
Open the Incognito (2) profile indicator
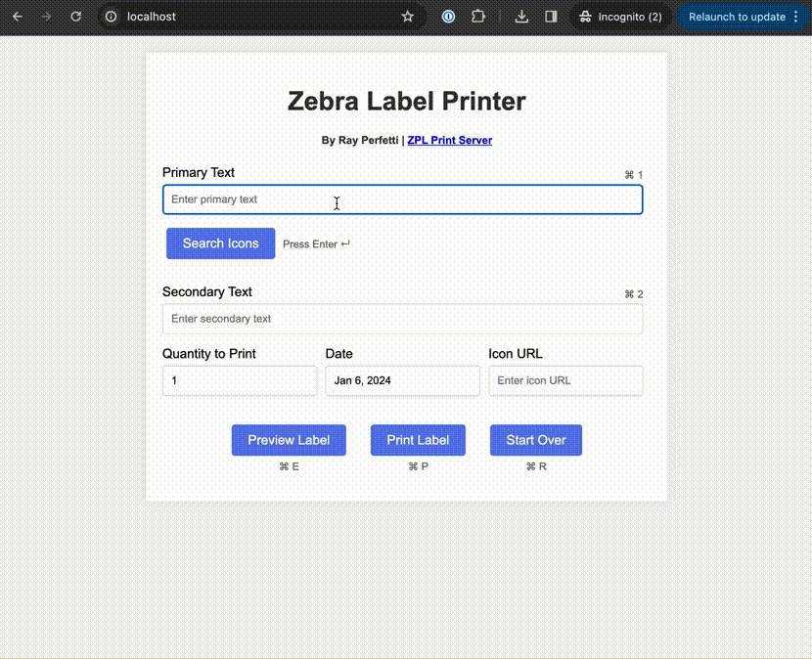point(620,17)
